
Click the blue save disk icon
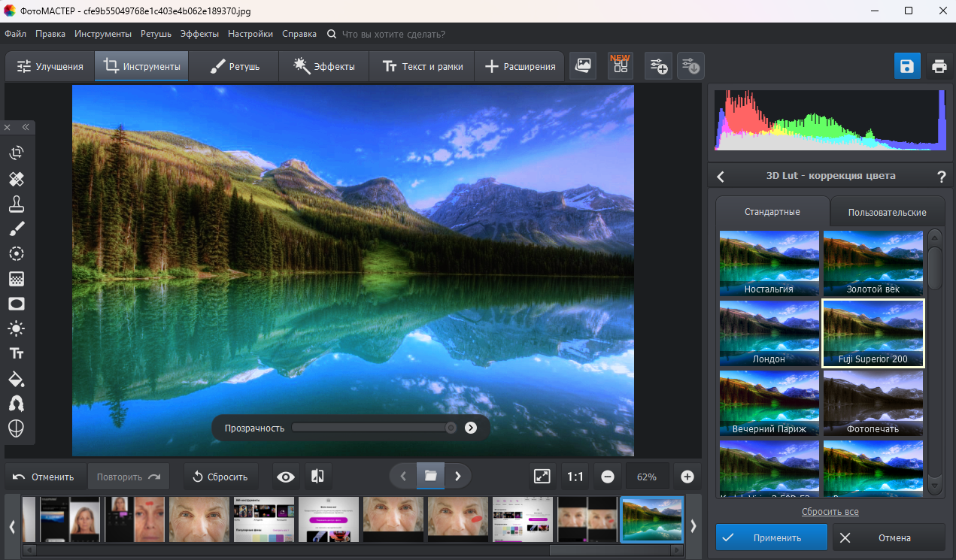[x=907, y=66]
